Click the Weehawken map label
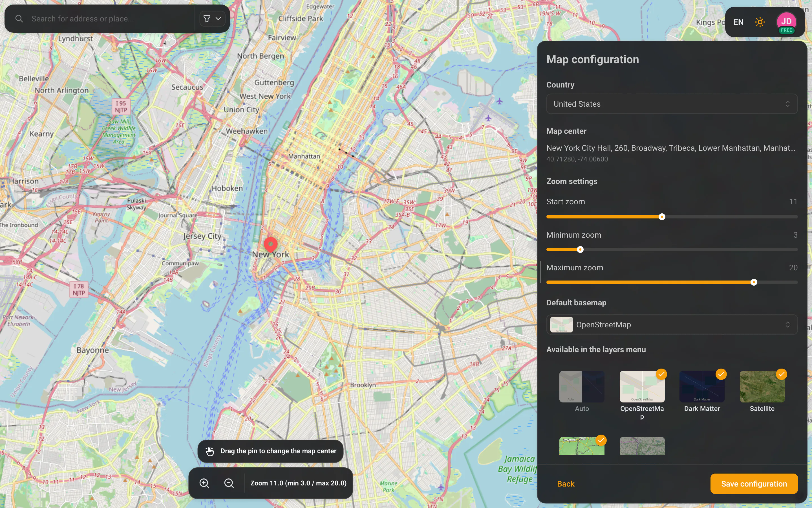Screen dimensions: 812x508 247,131
